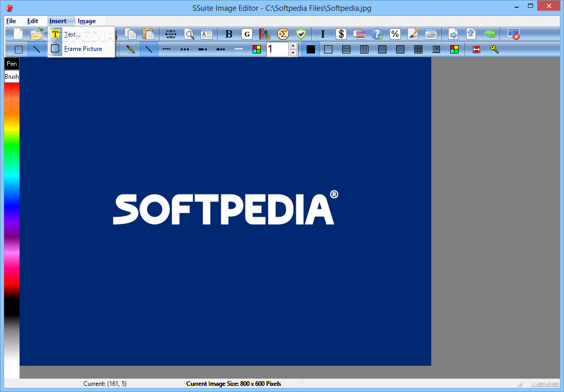
Task: Click the Copy pages icon
Action: [130, 34]
